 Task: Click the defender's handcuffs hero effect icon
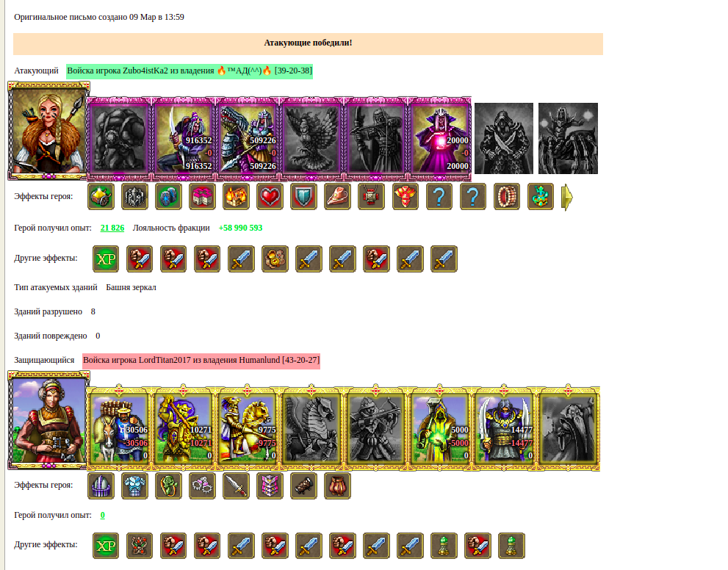click(202, 486)
